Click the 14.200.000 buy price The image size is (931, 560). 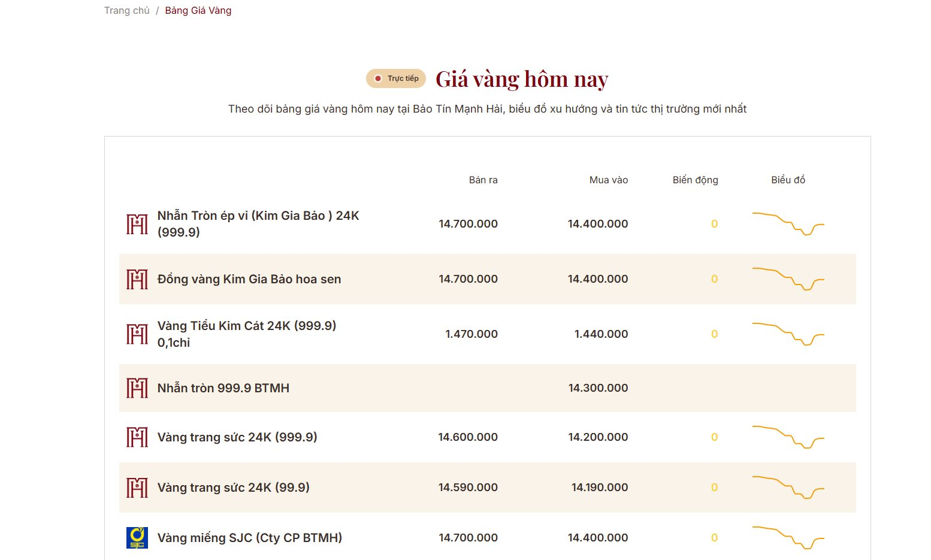(x=598, y=437)
